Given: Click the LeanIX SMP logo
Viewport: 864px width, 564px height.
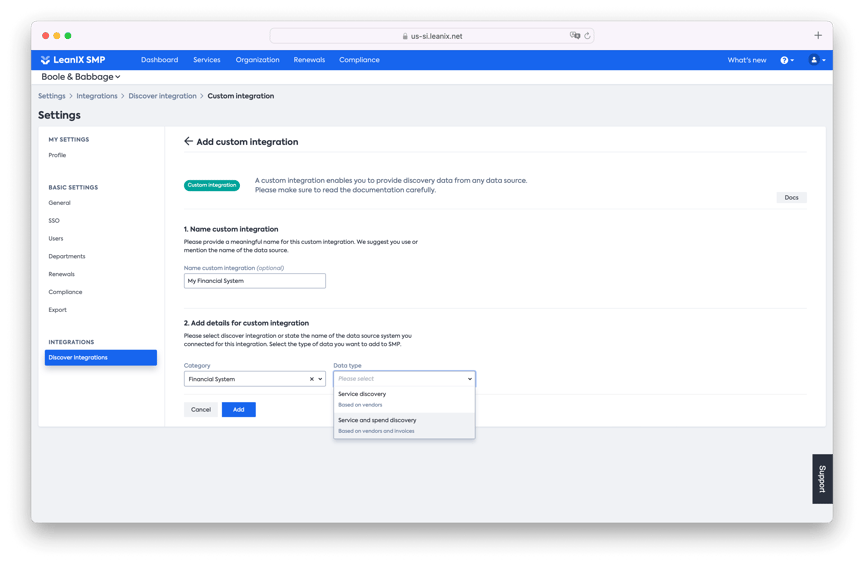Looking at the screenshot, I should [73, 60].
